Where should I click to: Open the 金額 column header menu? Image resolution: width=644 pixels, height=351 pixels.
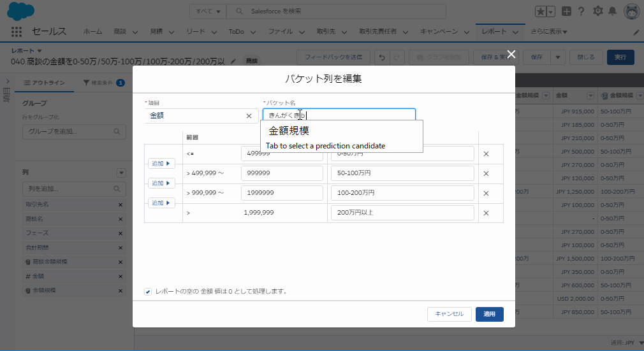pos(590,96)
